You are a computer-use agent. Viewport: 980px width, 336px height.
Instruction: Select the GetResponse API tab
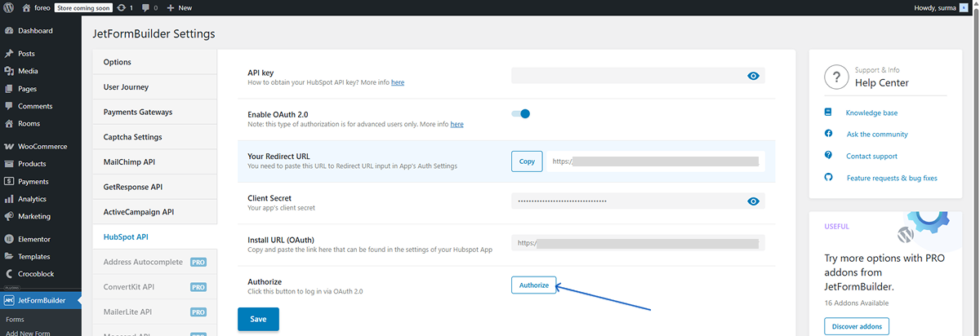coord(155,187)
